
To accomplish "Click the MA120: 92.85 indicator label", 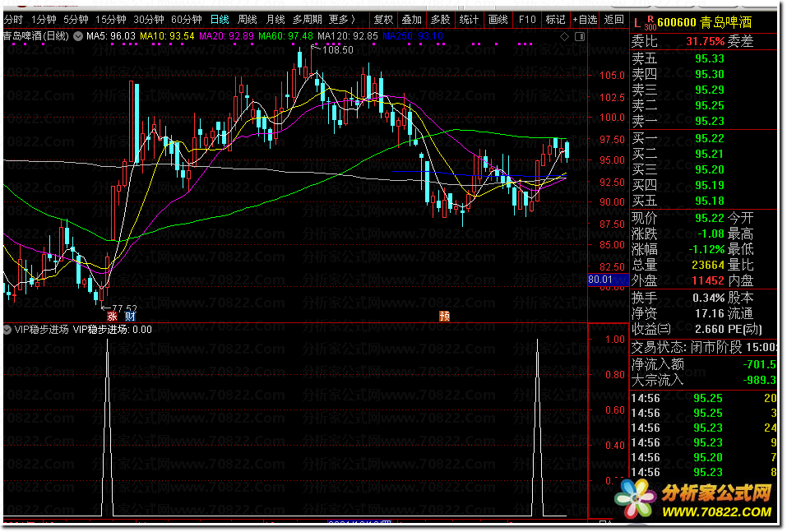I will tap(348, 36).
